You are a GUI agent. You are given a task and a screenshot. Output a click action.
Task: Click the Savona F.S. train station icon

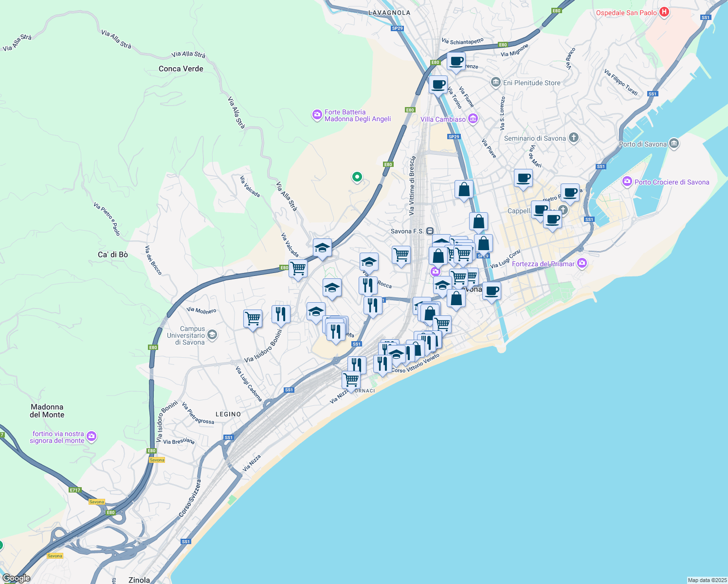tap(430, 231)
